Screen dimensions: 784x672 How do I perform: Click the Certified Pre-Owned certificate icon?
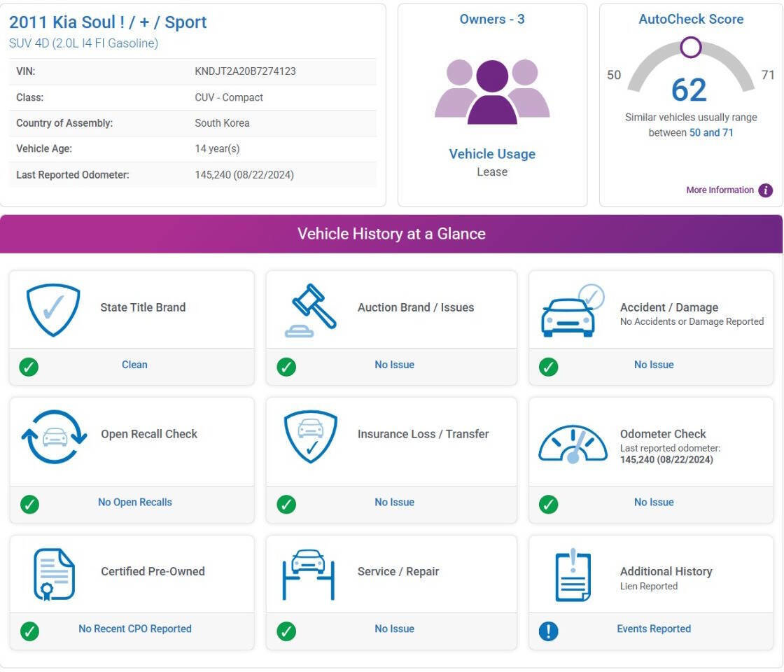pos(54,575)
